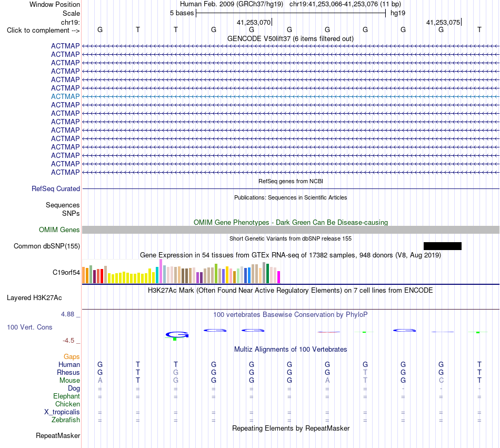The height and width of the screenshot is (448, 500).
Task: Click the orange Gaps label
Action: click(x=72, y=356)
